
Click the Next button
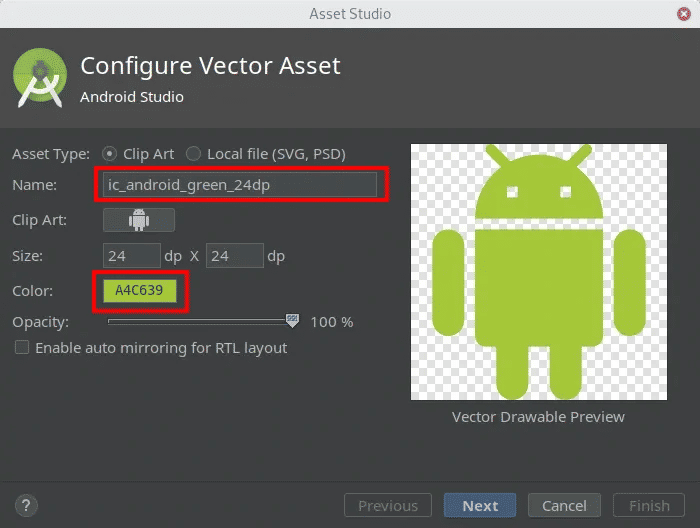pos(480,505)
